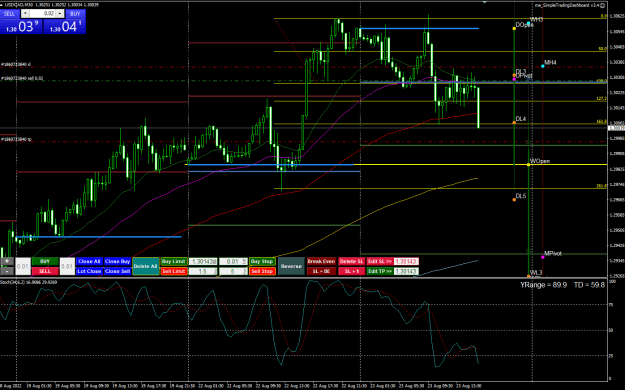Click the TD = 59.8 text
The width and height of the screenshot is (625, 390).
tap(589, 285)
